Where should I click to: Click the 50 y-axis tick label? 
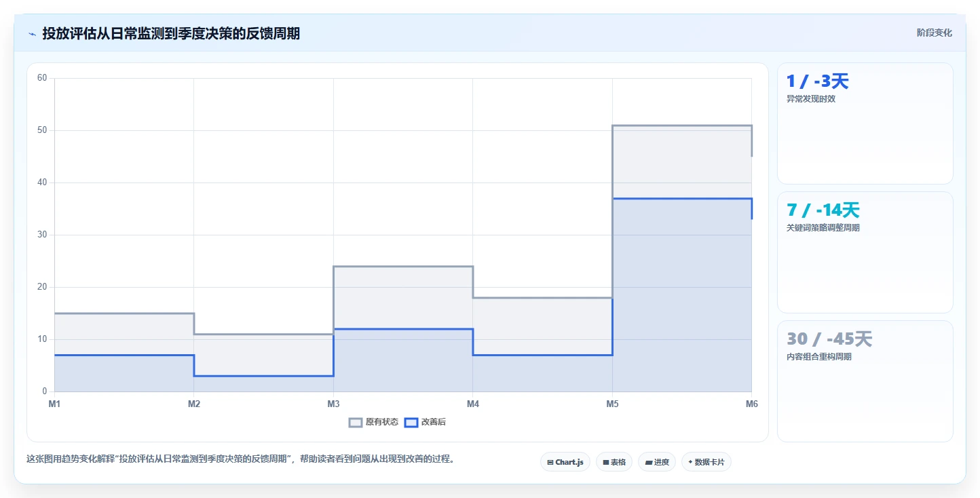(42, 130)
